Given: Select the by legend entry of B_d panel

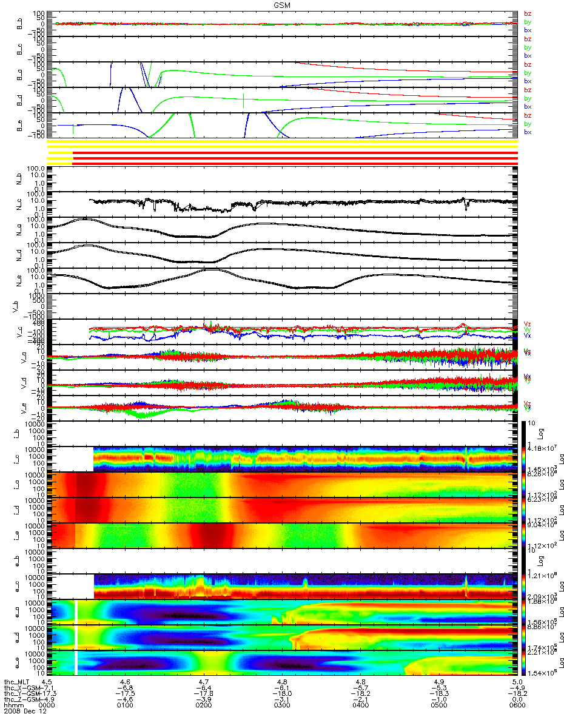Looking at the screenshot, I should (528, 98).
